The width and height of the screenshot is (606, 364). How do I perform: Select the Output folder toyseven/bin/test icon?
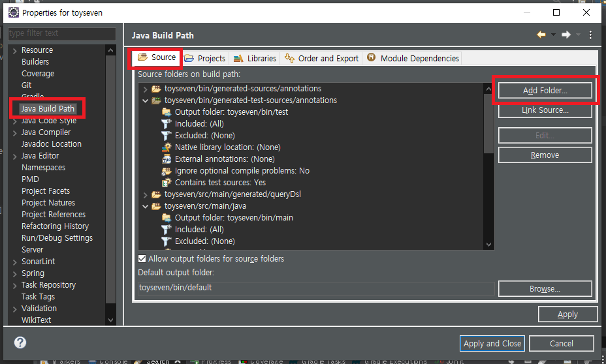(x=167, y=112)
